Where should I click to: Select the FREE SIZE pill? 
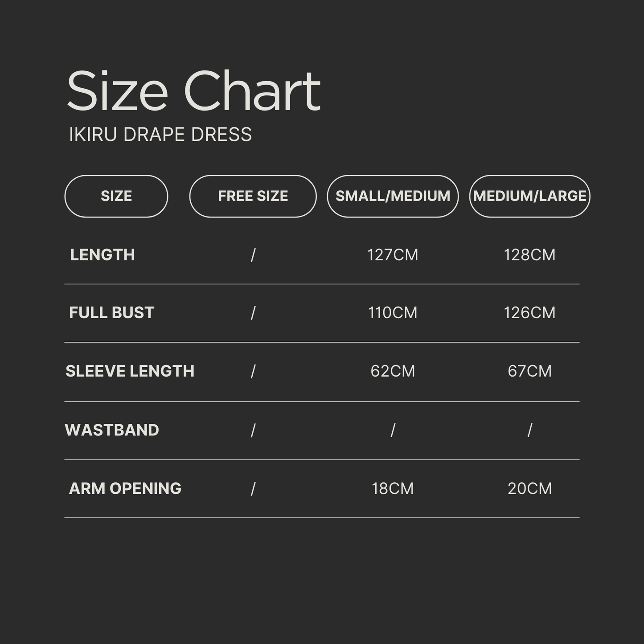tap(253, 196)
